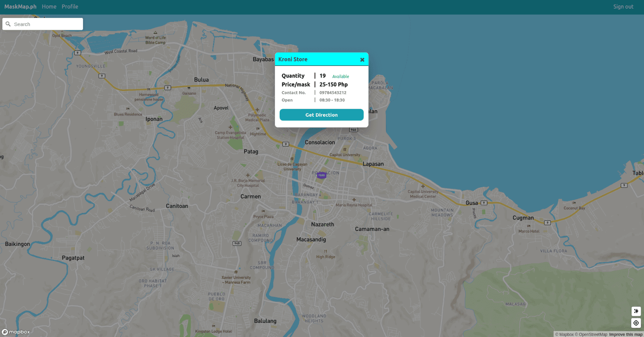
Task: Click the © OpenStreetMap attribution link
Action: click(x=590, y=334)
